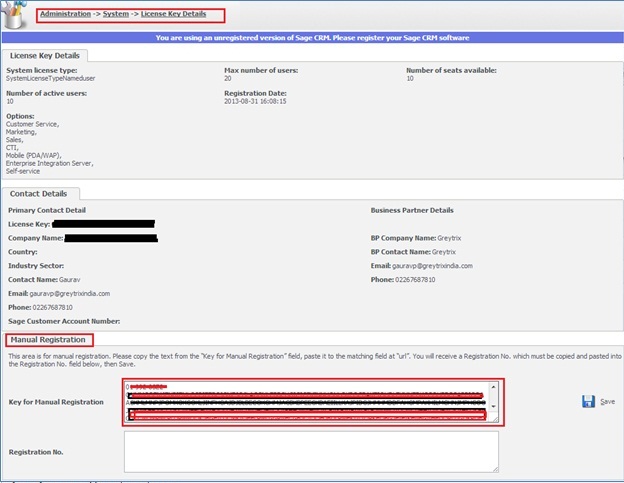
Task: Select the License Key Details panel tab
Action: pyautogui.click(x=46, y=56)
